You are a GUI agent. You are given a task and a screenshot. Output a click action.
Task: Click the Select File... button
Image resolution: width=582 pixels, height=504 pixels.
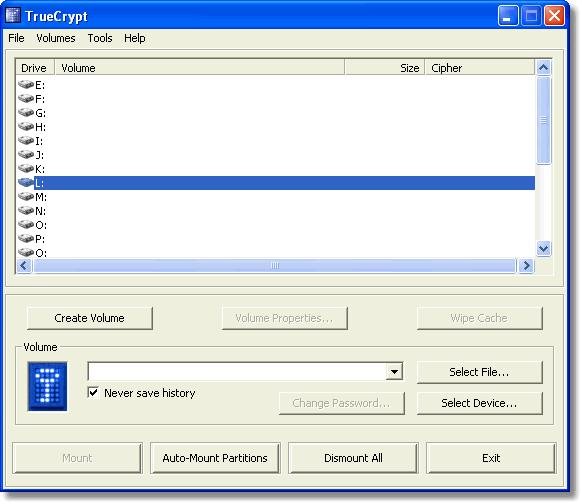tap(480, 372)
